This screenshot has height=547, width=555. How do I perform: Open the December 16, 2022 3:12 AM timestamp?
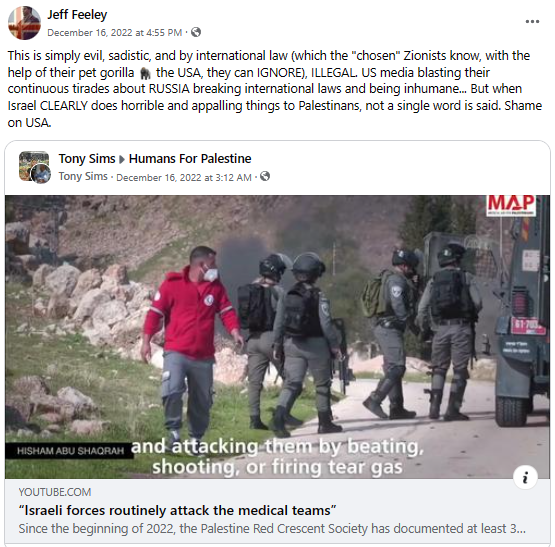click(x=184, y=177)
